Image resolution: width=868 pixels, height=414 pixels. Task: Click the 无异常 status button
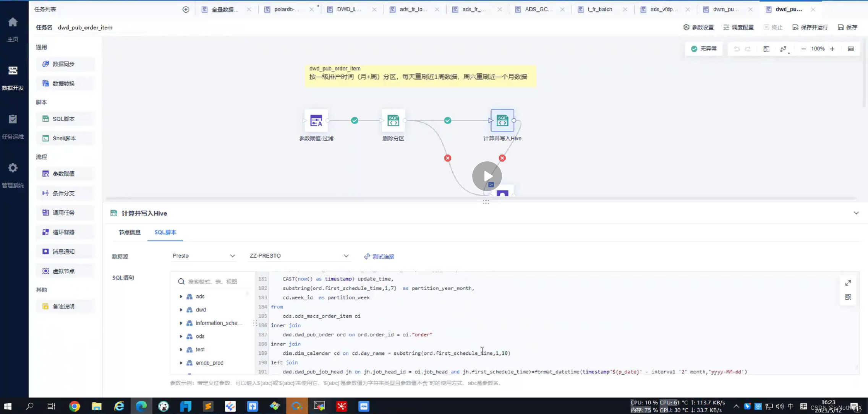704,49
